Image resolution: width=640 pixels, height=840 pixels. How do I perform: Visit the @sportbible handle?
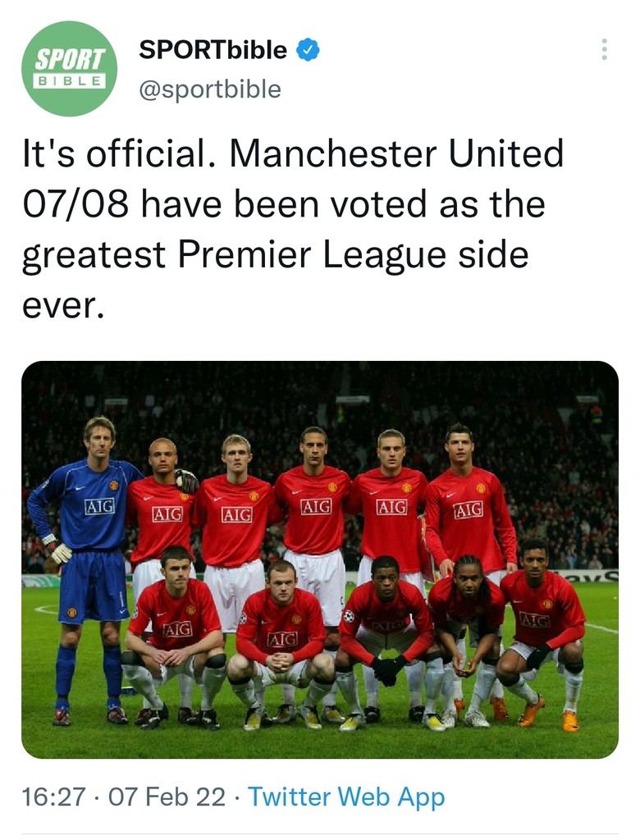(x=209, y=89)
